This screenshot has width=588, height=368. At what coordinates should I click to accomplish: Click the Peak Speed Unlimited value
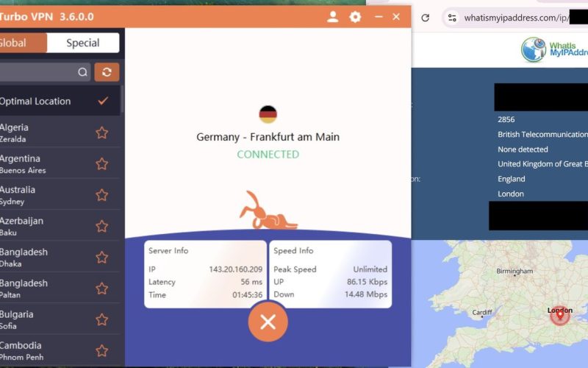click(x=370, y=269)
